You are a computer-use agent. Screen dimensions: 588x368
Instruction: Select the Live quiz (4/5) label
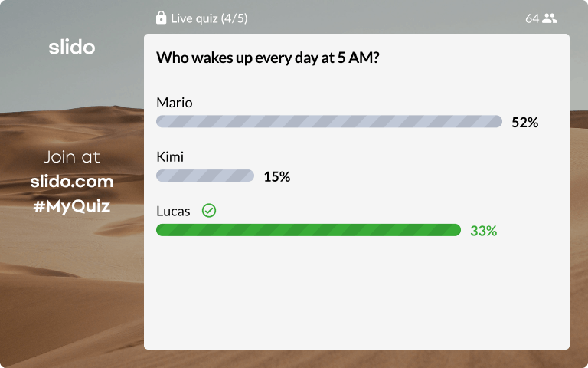(x=209, y=18)
